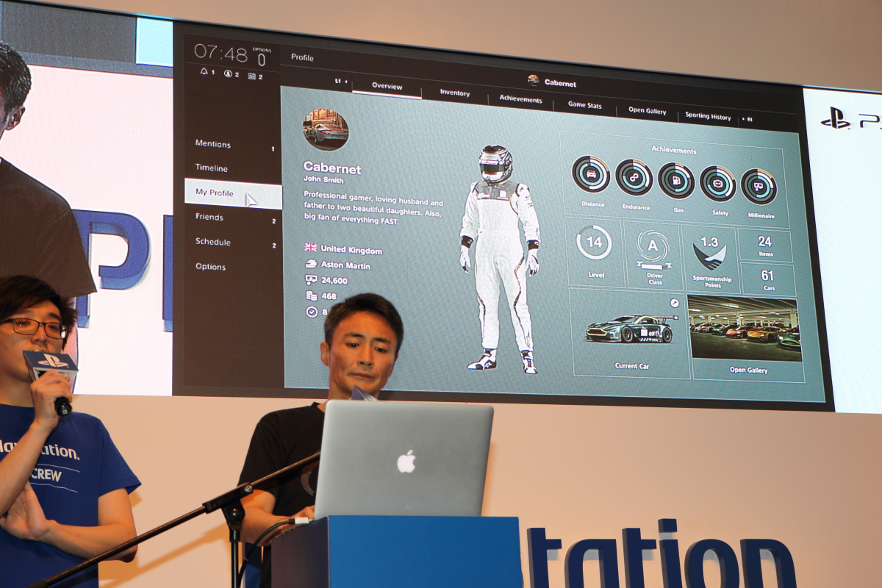Open the Current Car tile
Viewport: 882px width, 588px height.
(x=629, y=333)
